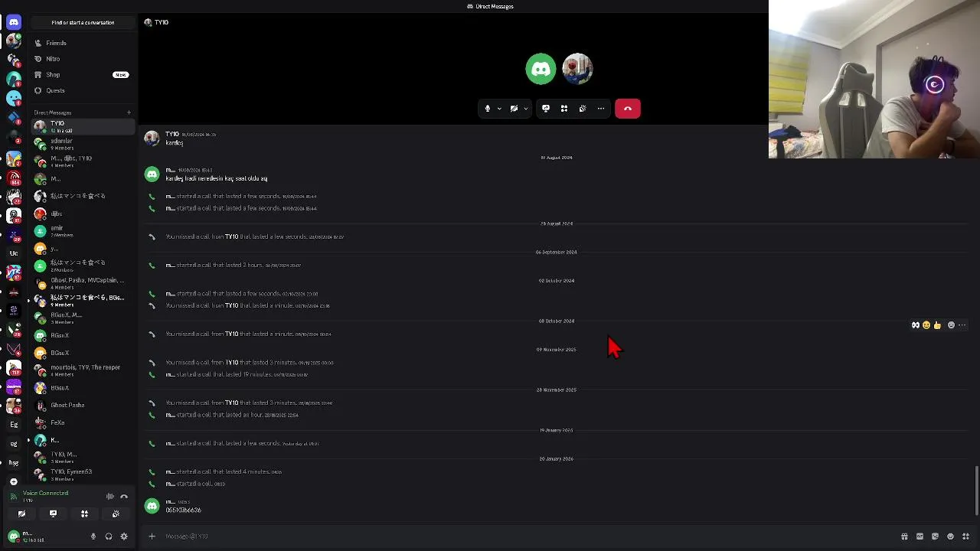
Task: Select the TY10 direct message
Action: [x=83, y=126]
